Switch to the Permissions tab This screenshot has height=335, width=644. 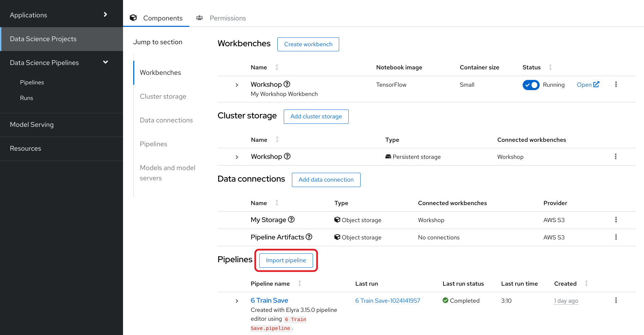[x=227, y=18]
